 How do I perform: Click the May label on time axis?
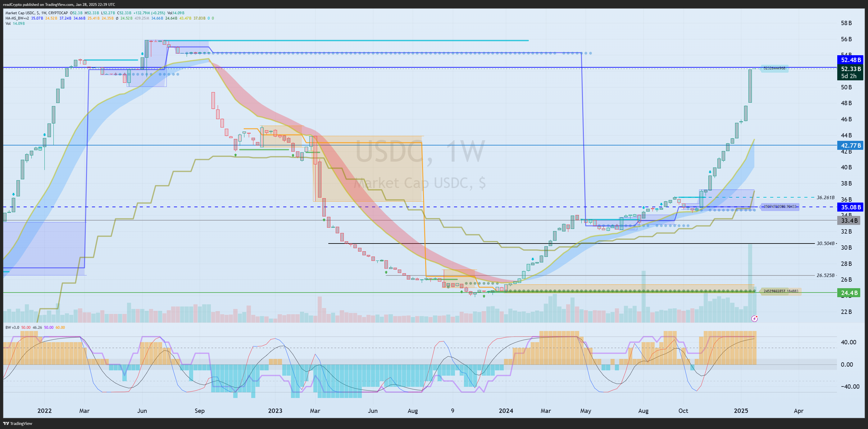(586, 411)
